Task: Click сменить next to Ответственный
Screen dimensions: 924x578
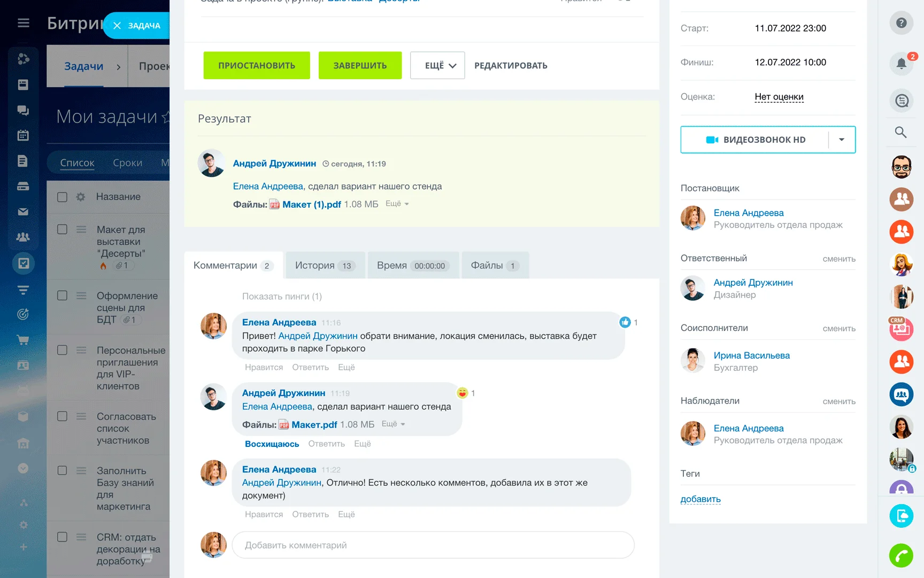Action: pos(838,258)
